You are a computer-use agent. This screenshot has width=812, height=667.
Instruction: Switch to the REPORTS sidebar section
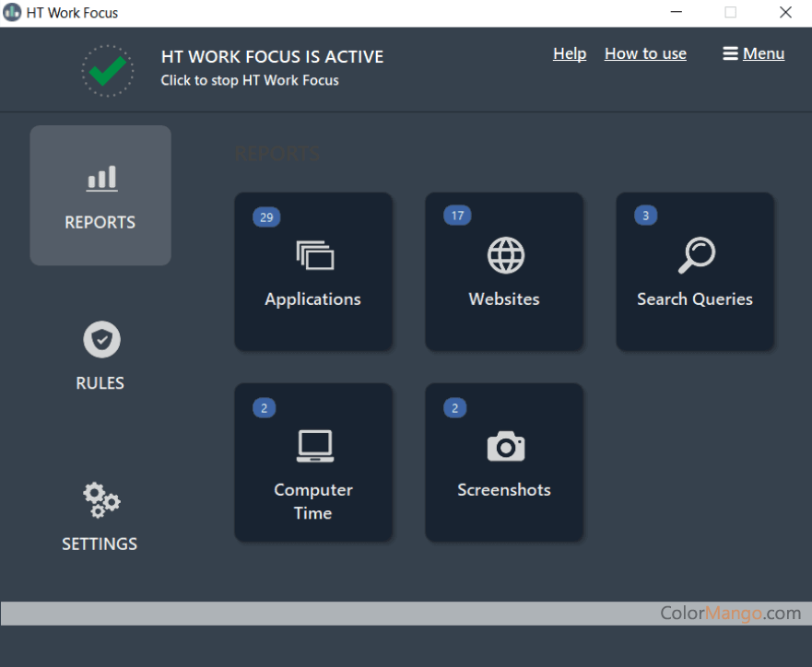tap(100, 195)
